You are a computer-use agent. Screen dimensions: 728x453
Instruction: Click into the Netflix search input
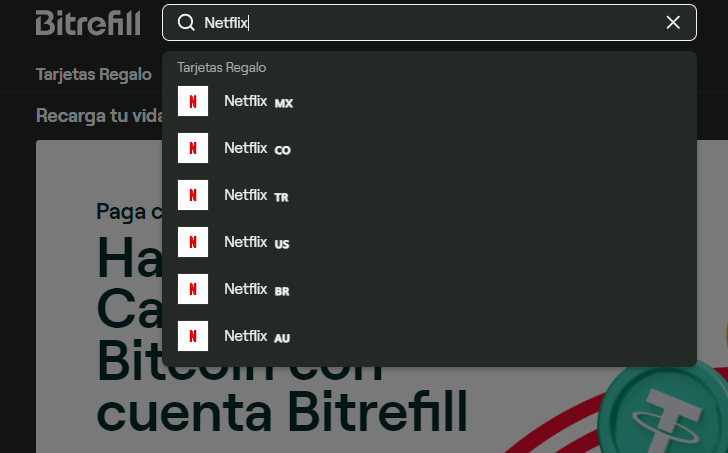click(429, 23)
